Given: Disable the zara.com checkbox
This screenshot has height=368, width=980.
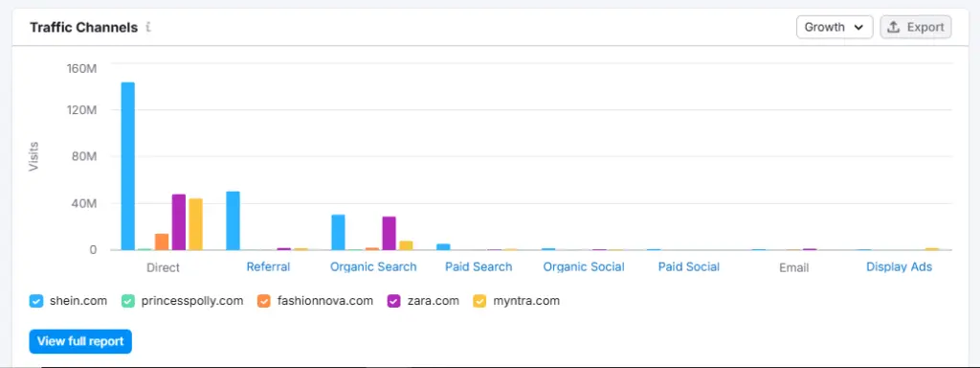Looking at the screenshot, I should click(x=393, y=301).
